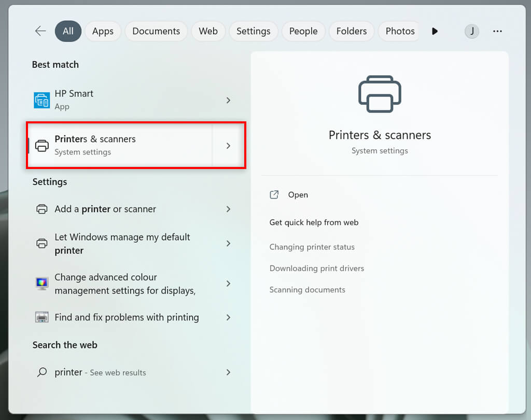Click the default printer setting icon
Image resolution: width=531 pixels, height=420 pixels.
coord(42,244)
